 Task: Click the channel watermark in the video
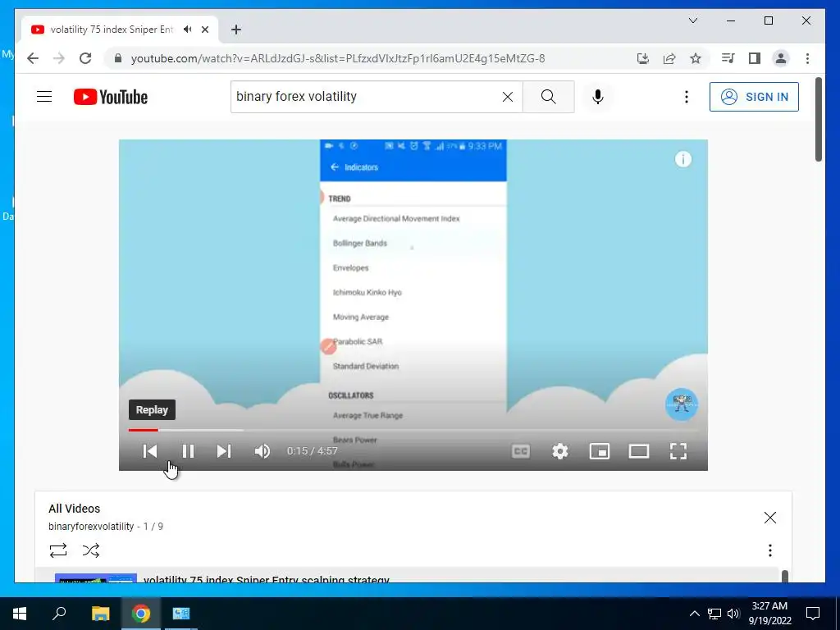pos(682,404)
